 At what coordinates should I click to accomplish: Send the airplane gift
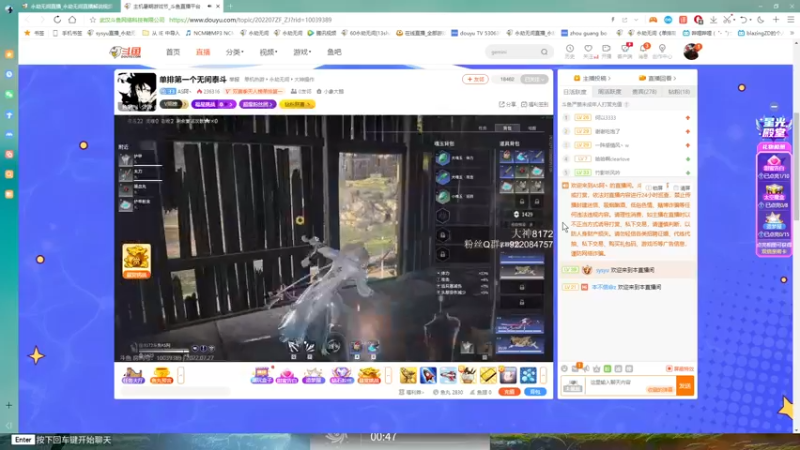pyautogui.click(x=448, y=376)
